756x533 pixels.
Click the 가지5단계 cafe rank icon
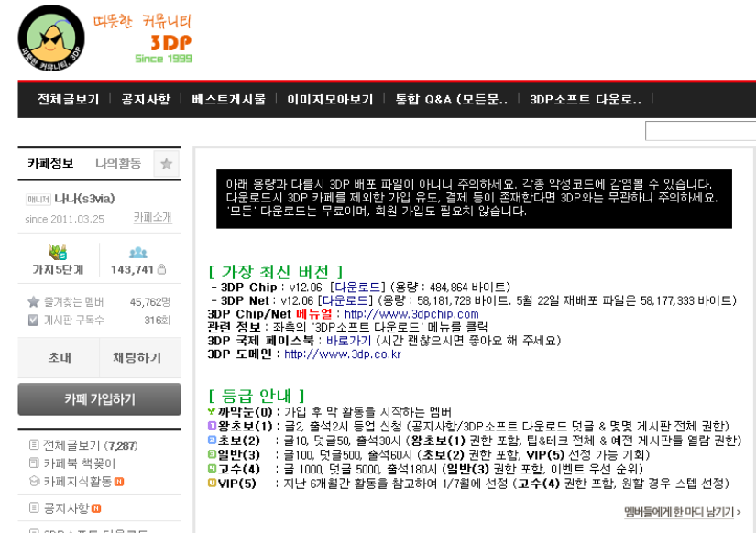pyautogui.click(x=58, y=252)
